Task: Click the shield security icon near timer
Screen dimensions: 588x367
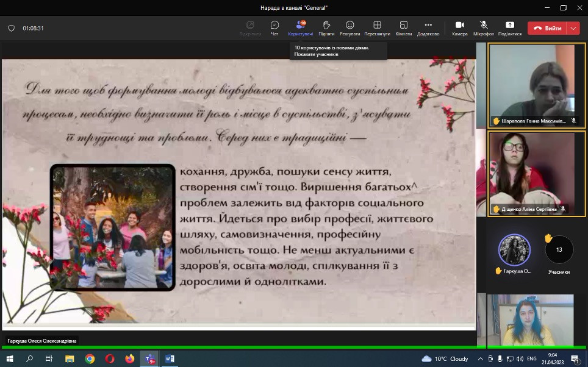Action: coord(11,28)
